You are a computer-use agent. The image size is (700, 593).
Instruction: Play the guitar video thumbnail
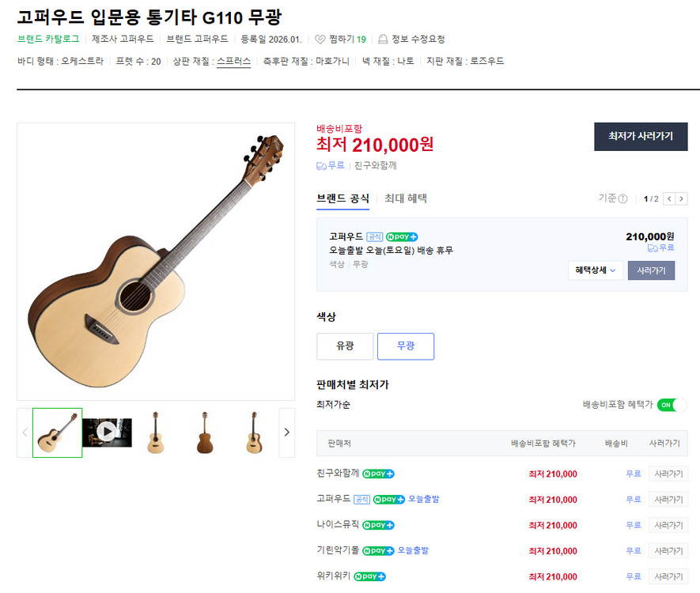(105, 432)
